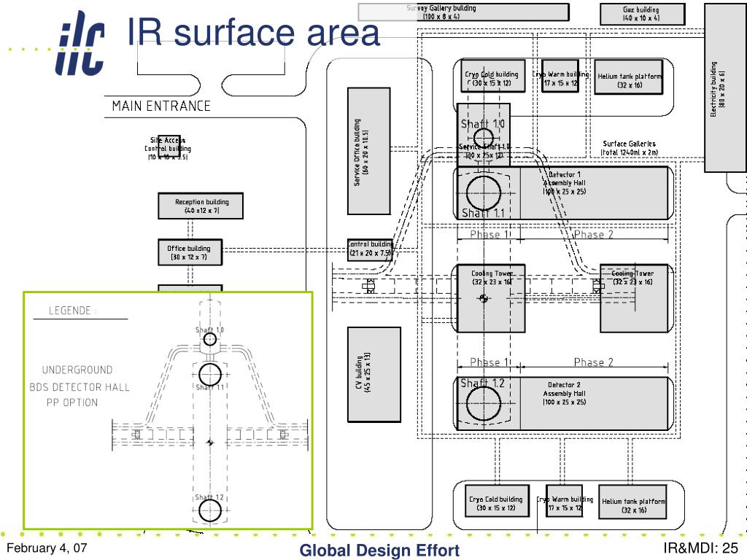747x560 pixels.
Task: Click the "Surface Galleries" label
Action: tap(629, 144)
